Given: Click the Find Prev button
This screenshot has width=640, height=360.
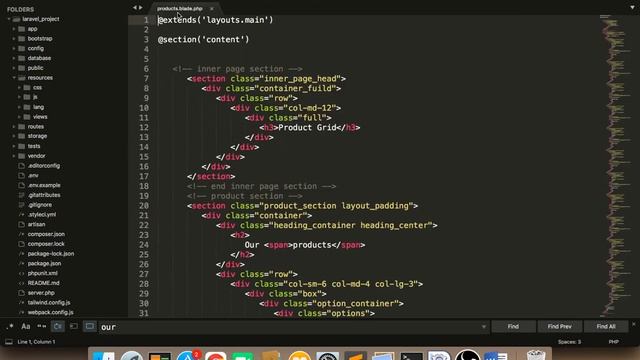Looking at the screenshot, I should pos(560,327).
